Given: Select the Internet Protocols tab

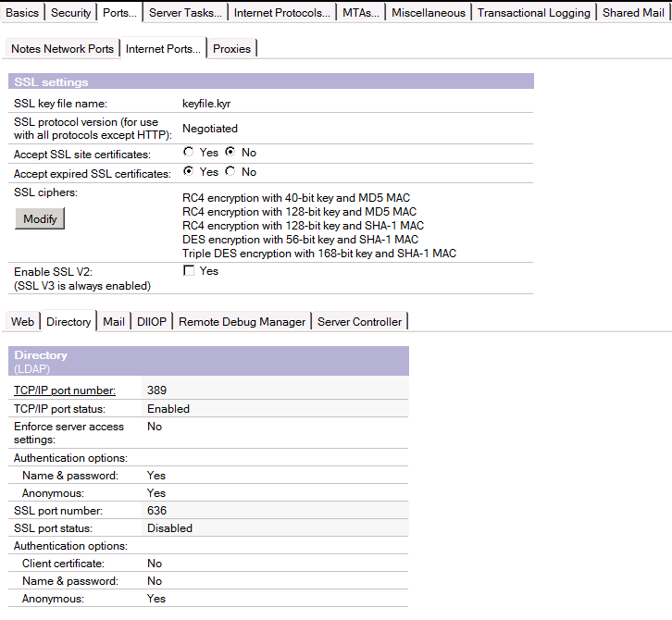Looking at the screenshot, I should (x=281, y=13).
